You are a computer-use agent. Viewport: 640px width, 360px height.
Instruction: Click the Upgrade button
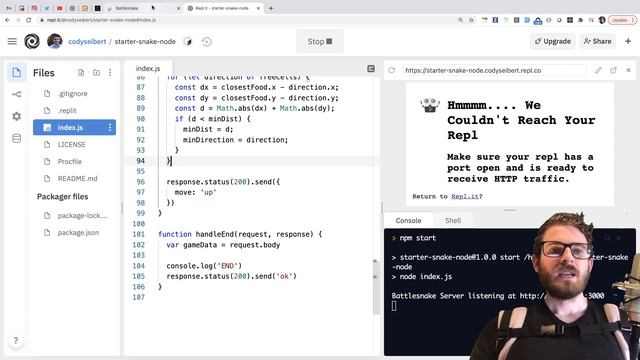(x=553, y=41)
